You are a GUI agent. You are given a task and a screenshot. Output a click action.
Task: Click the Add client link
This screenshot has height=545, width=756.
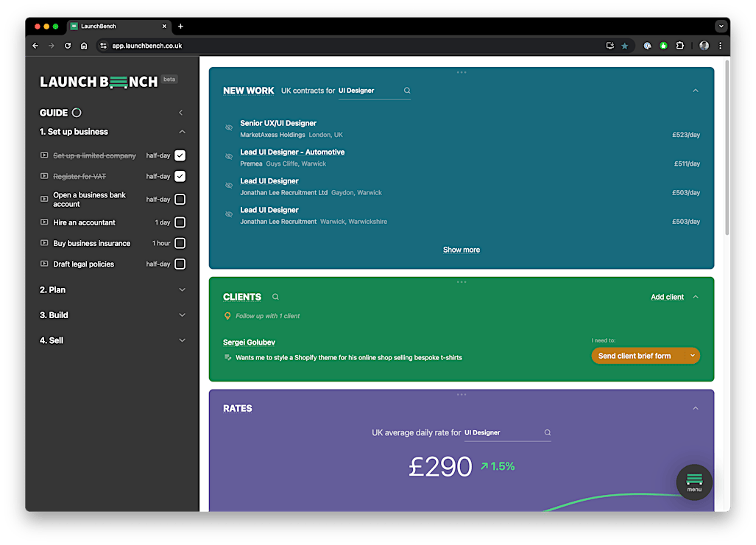tap(667, 297)
